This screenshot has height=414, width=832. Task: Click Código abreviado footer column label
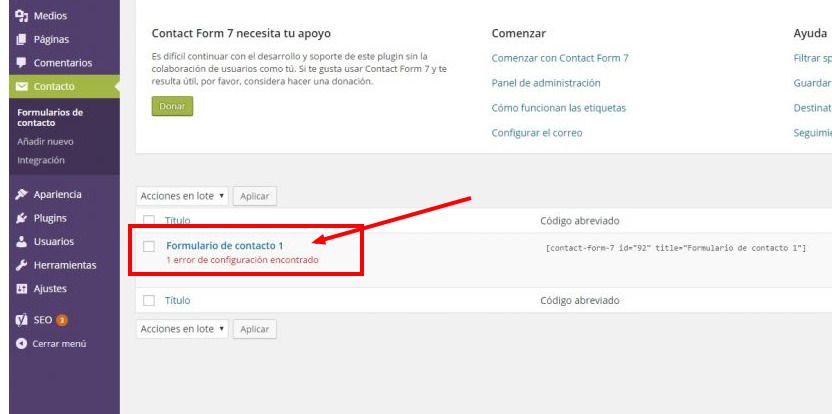pos(579,300)
